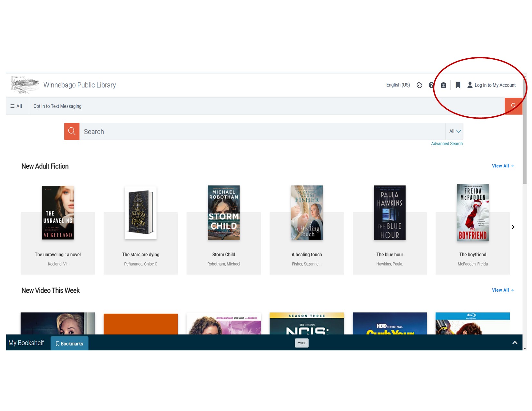The width and height of the screenshot is (532, 411).
Task: Open the help question mark icon
Action: click(x=431, y=85)
